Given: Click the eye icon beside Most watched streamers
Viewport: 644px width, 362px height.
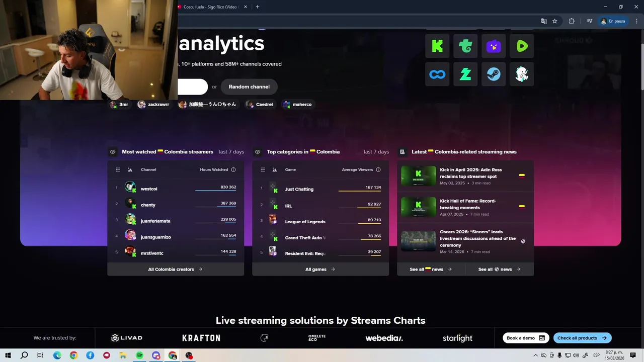Looking at the screenshot, I should click(113, 152).
